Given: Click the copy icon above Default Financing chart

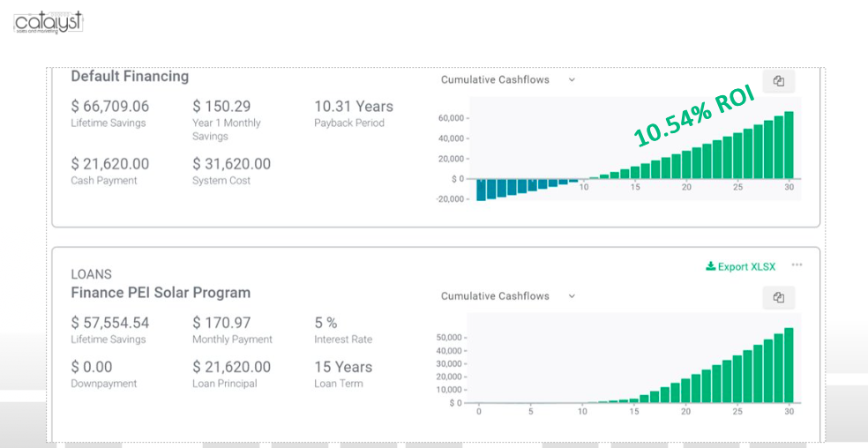Looking at the screenshot, I should coord(778,81).
